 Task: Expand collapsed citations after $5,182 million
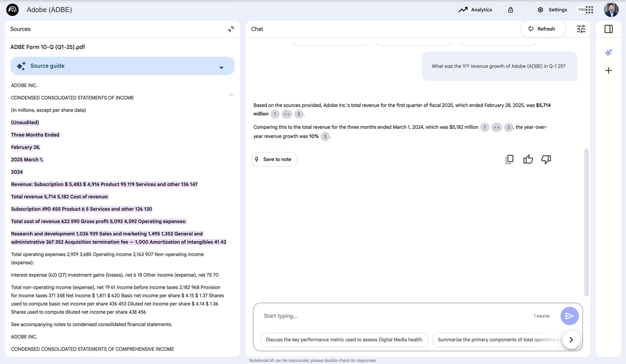point(497,127)
